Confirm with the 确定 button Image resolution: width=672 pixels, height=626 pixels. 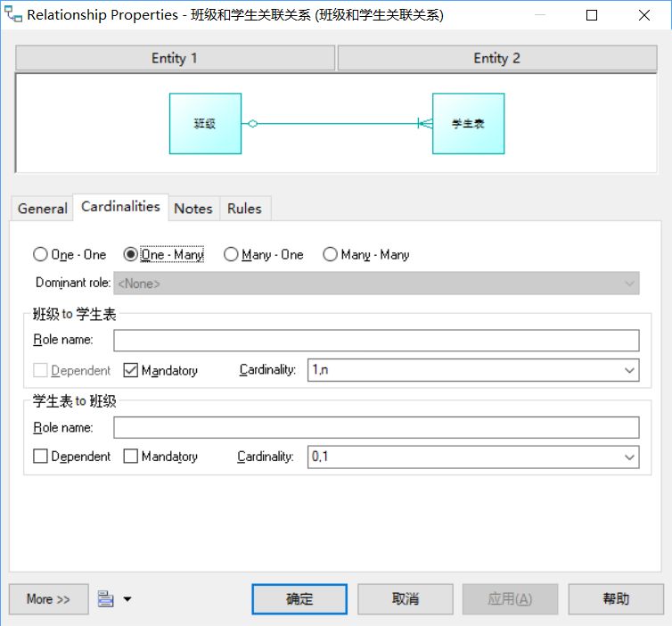click(299, 599)
